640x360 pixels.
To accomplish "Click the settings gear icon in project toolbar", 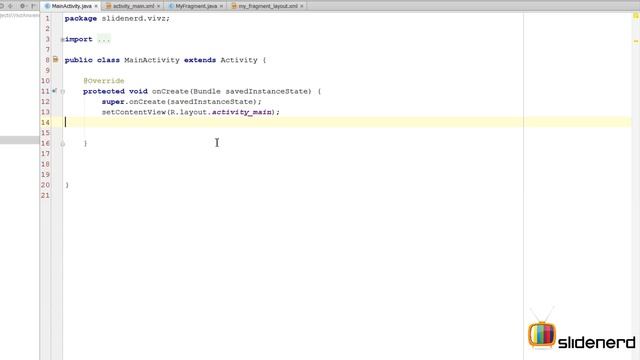I will 22,6.
